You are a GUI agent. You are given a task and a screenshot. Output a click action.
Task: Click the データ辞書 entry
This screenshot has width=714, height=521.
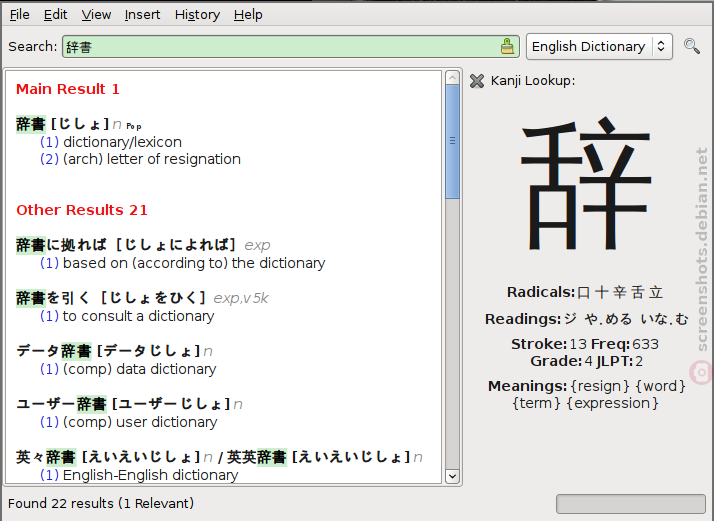108,351
